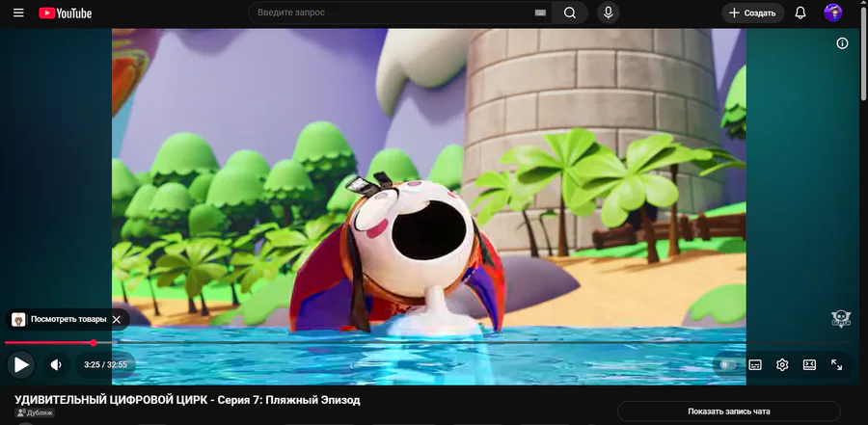868x425 pixels.
Task: Click the magnifier search button
Action: point(570,13)
